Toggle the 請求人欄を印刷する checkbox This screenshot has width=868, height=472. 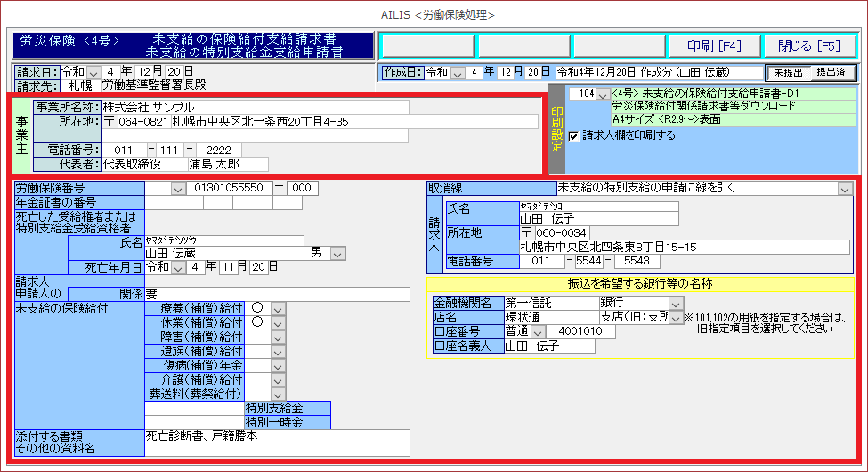574,136
